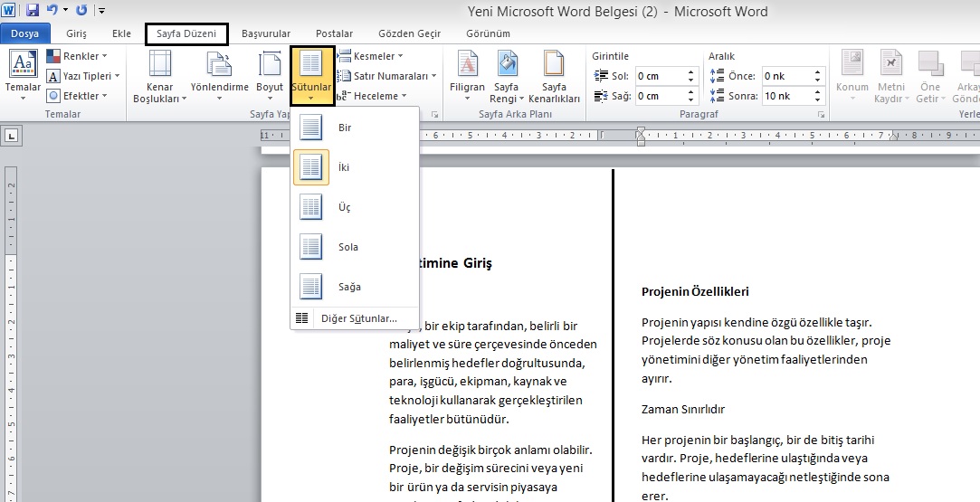Open the Sayfa Yapısı dialog launcher
Viewport: 980px width, 502px height.
click(x=435, y=115)
